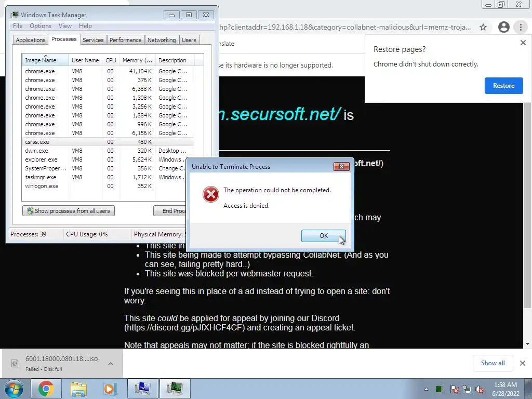This screenshot has width=532, height=399.
Task: Switch to the Users tab
Action: tap(189, 40)
